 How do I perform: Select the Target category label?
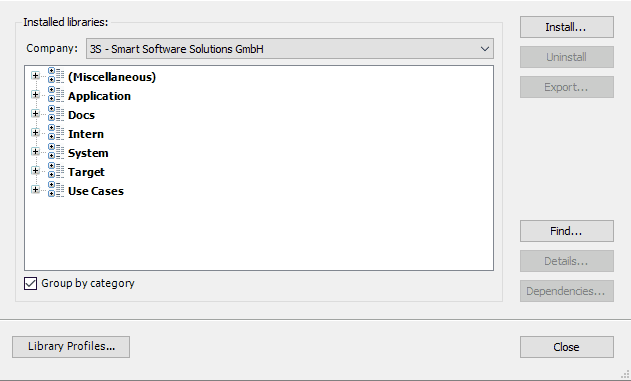pyautogui.click(x=86, y=172)
